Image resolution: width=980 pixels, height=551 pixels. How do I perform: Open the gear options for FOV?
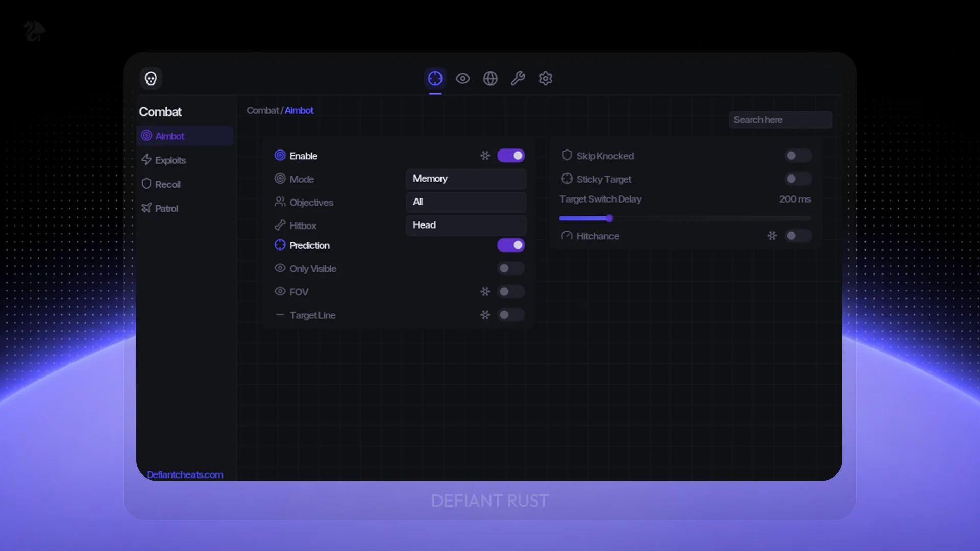click(x=485, y=292)
